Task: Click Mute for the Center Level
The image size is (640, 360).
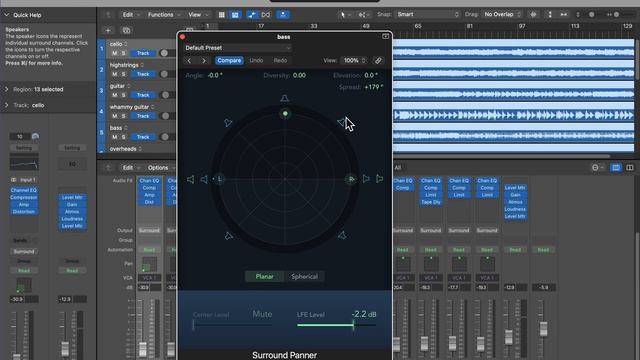Action: click(x=262, y=314)
